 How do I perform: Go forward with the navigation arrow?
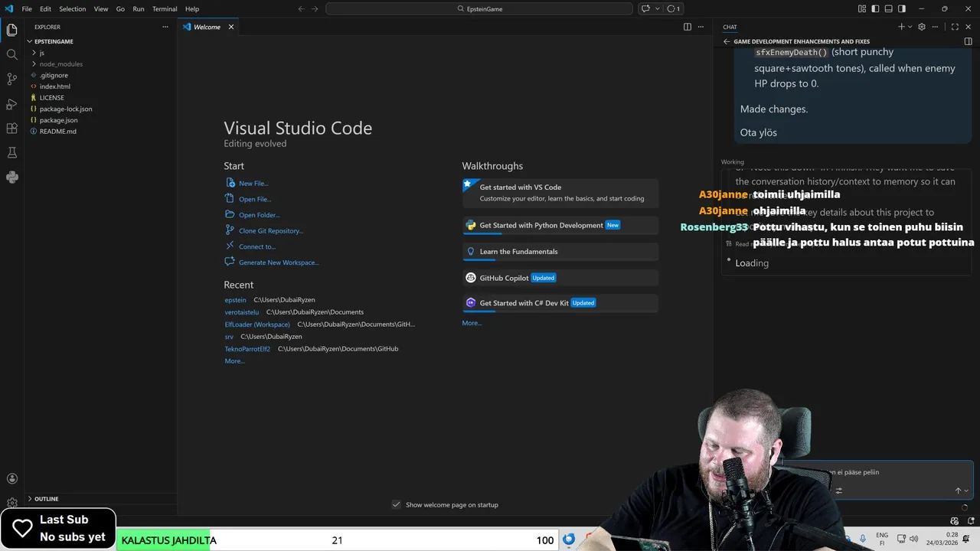[x=315, y=8]
